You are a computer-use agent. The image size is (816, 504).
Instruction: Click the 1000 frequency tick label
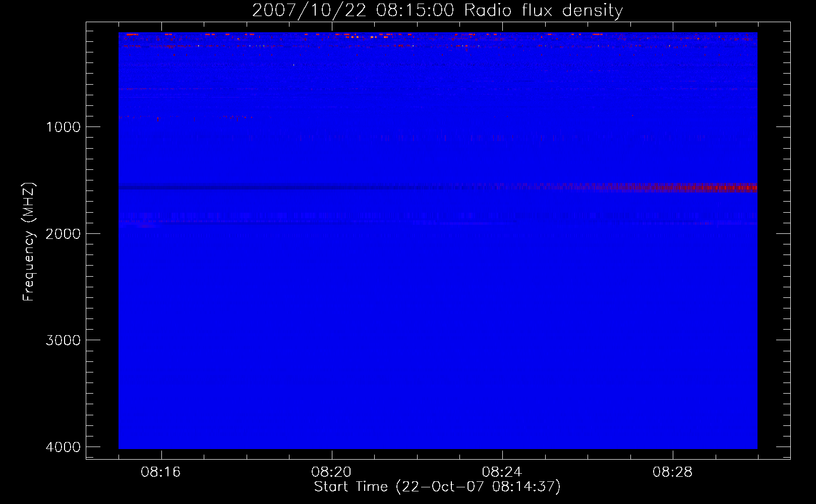pyautogui.click(x=63, y=127)
